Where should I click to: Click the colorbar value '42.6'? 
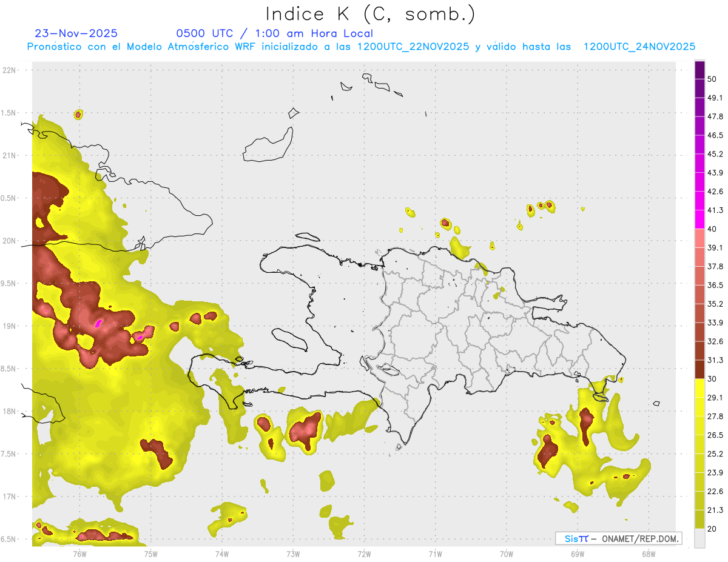(715, 192)
